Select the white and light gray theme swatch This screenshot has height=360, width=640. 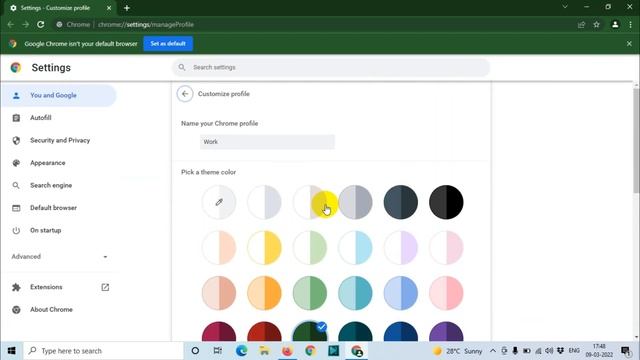click(264, 202)
